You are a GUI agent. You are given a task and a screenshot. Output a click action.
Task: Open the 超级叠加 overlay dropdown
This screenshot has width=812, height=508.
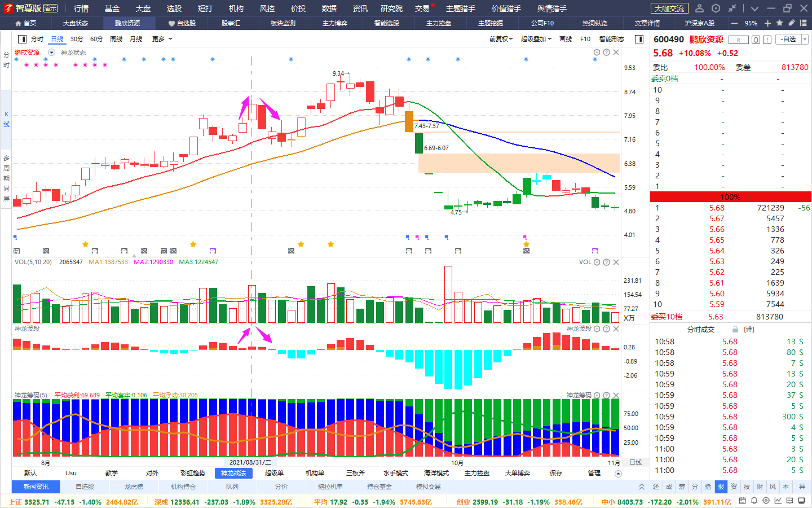point(536,39)
